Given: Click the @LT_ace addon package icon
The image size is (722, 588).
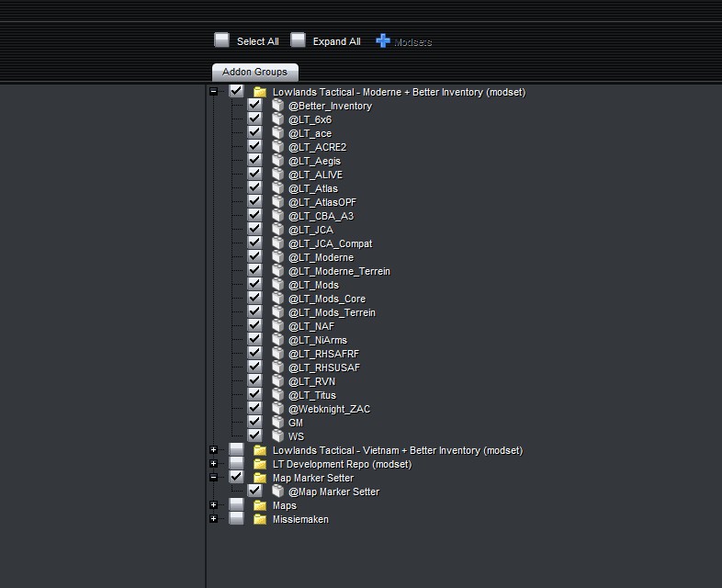Looking at the screenshot, I should coord(279,133).
